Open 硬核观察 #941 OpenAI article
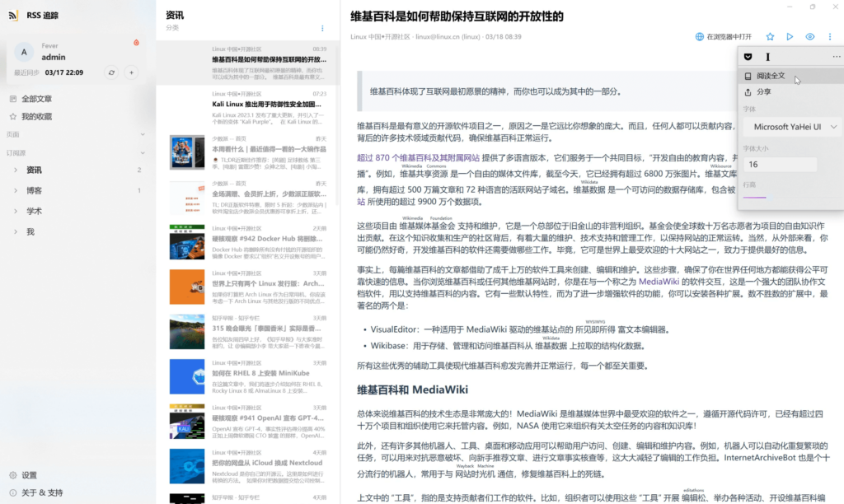 pyautogui.click(x=248, y=421)
